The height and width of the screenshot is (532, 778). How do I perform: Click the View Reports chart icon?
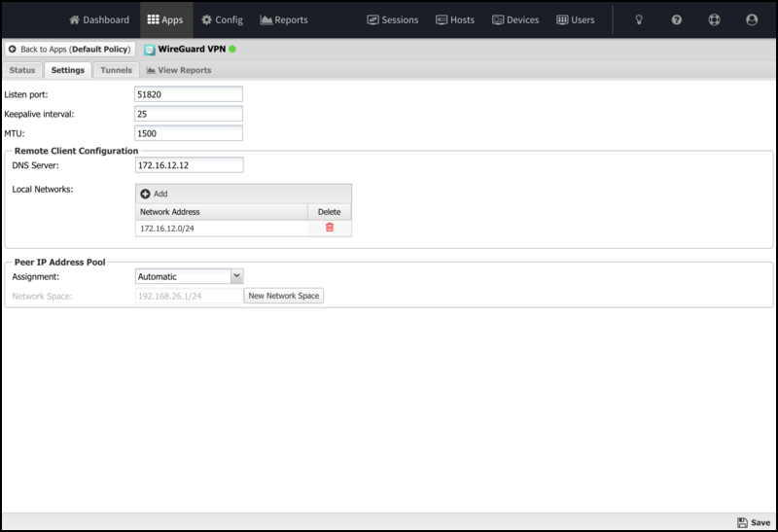151,70
